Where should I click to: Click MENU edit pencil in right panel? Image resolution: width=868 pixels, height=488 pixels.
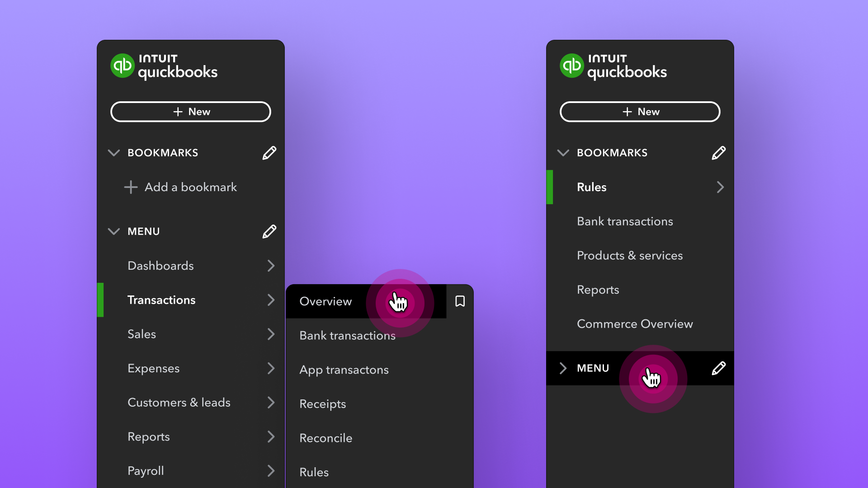point(718,368)
